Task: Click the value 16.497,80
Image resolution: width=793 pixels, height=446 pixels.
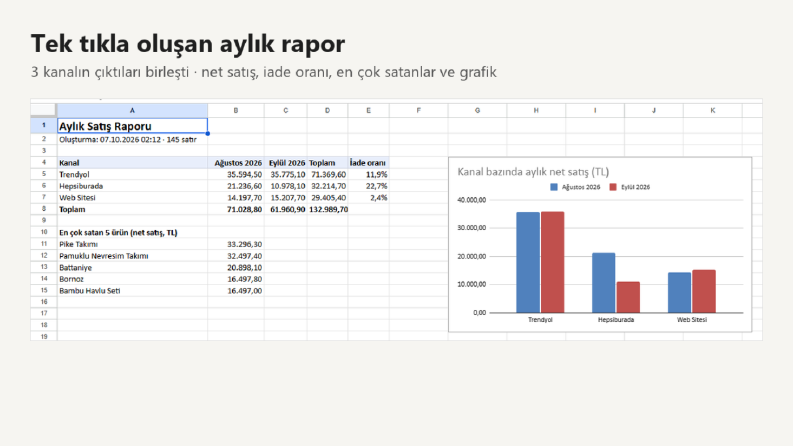Action: click(236, 279)
